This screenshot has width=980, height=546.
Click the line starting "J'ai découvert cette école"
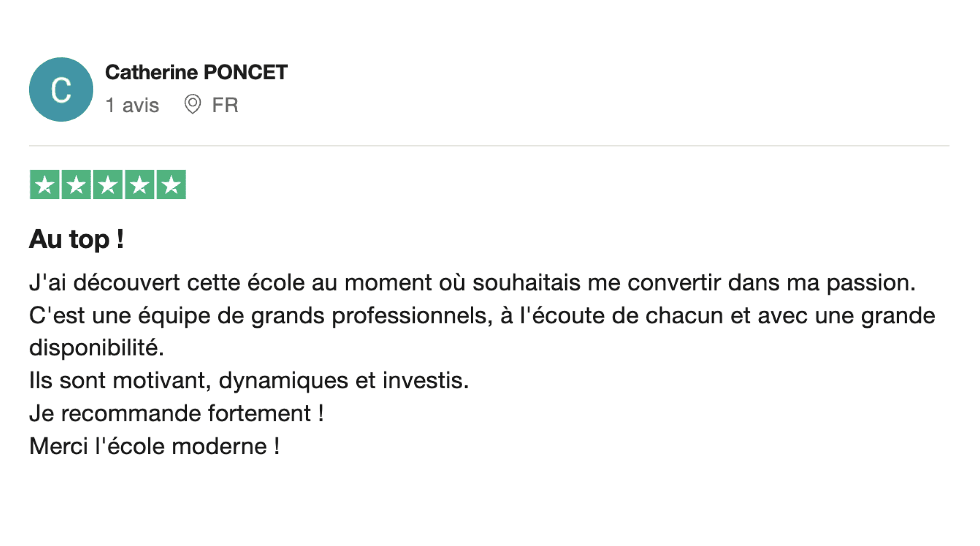point(472,283)
